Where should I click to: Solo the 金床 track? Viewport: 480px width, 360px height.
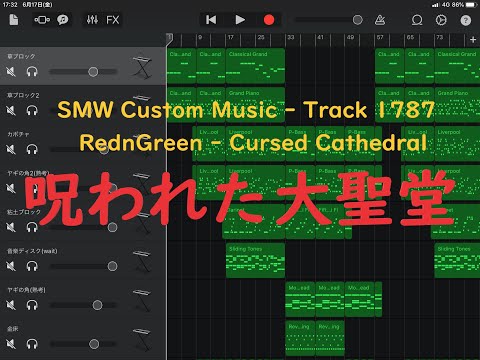coord(32,344)
